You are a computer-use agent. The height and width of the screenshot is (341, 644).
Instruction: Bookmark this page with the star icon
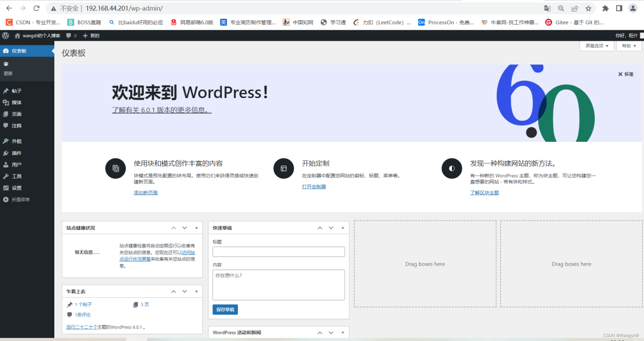point(588,8)
